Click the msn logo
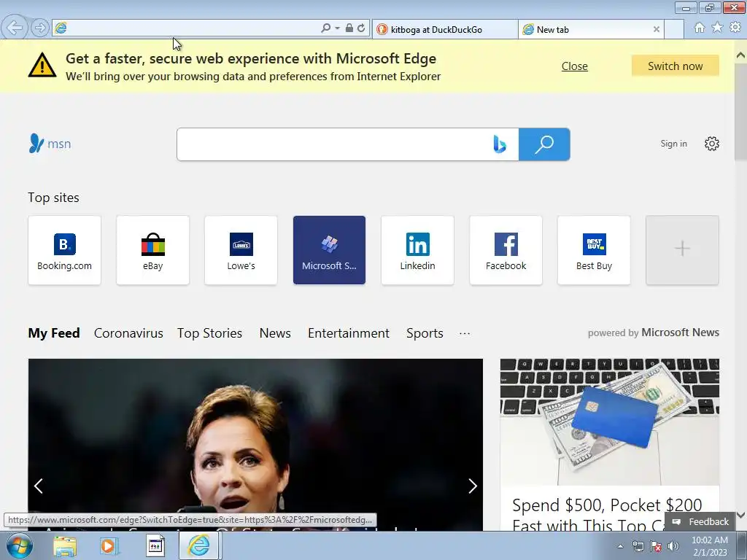747x560 pixels. tap(50, 144)
